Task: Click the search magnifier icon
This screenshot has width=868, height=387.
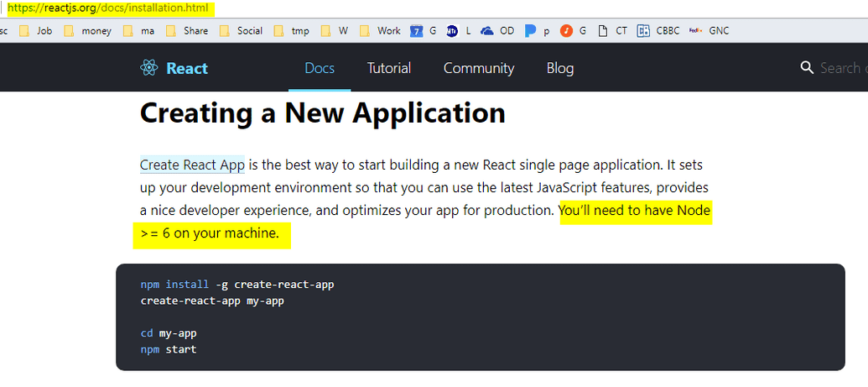Action: [807, 68]
